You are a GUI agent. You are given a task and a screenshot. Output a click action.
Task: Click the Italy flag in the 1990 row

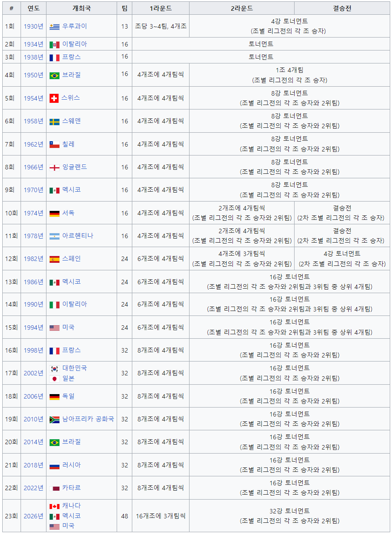click(55, 305)
